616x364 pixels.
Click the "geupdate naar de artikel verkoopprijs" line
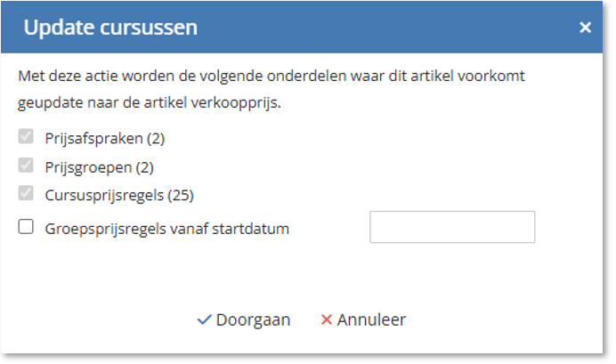(150, 103)
